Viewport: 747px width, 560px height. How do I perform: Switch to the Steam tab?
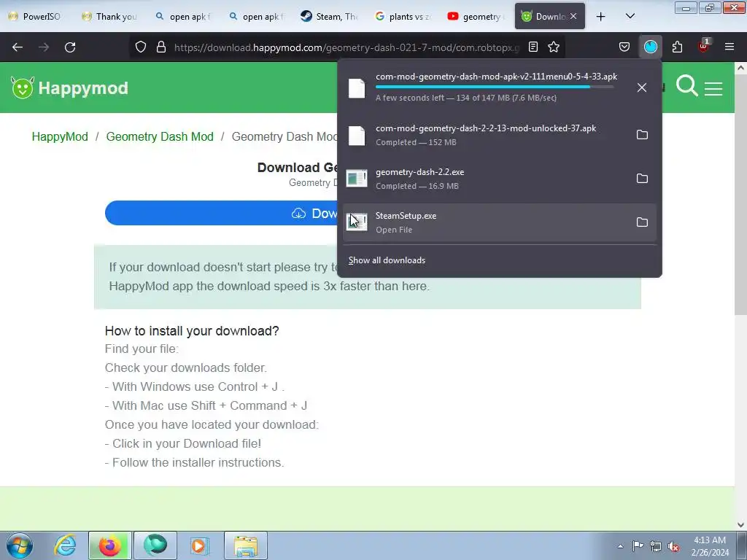[x=330, y=16]
